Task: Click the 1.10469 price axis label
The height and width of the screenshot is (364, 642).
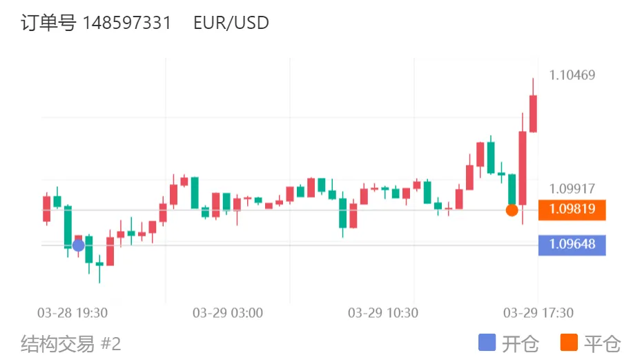Action: pyautogui.click(x=572, y=75)
